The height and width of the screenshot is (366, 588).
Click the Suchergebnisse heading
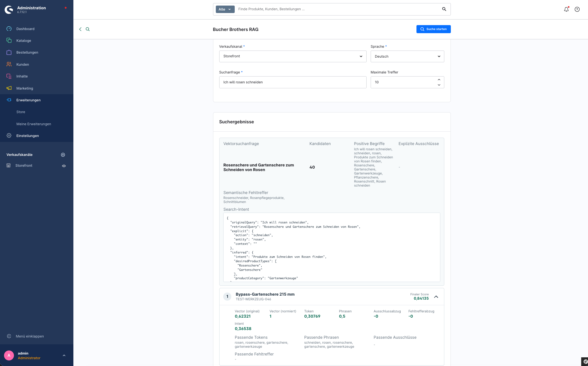tap(237, 122)
